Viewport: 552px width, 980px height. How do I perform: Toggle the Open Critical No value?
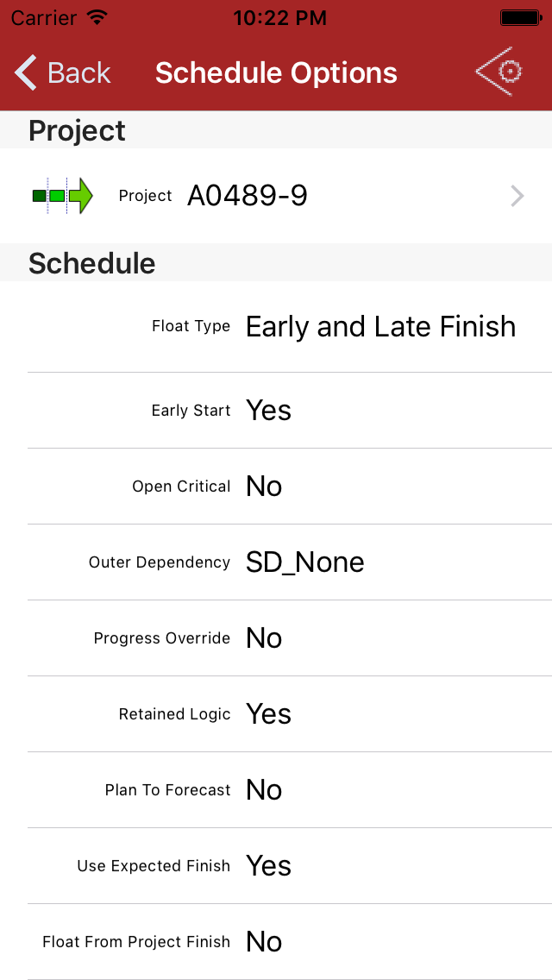[x=264, y=487]
